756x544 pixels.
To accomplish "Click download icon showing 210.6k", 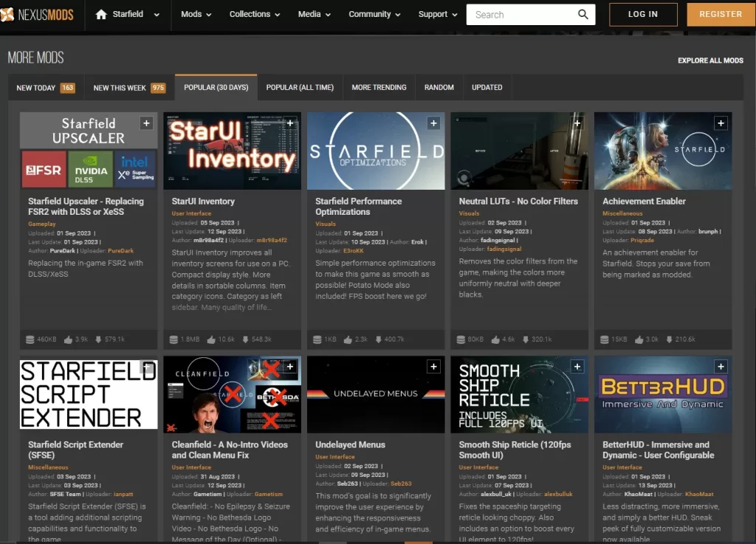I will (x=669, y=340).
